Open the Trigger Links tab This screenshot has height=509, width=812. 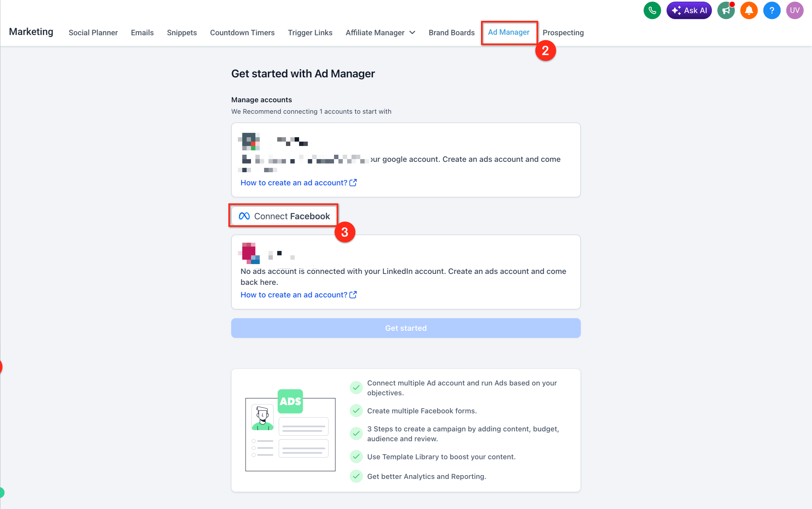[310, 33]
